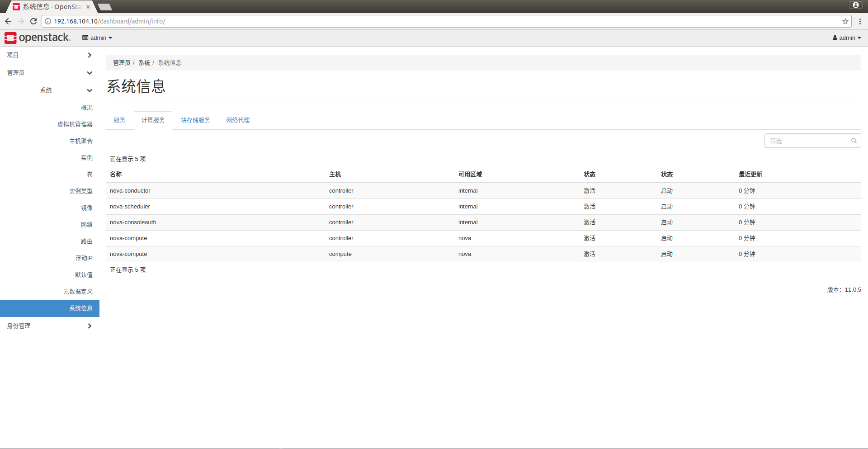Select the 计算服务 tab
The height and width of the screenshot is (449, 868).
(x=153, y=120)
